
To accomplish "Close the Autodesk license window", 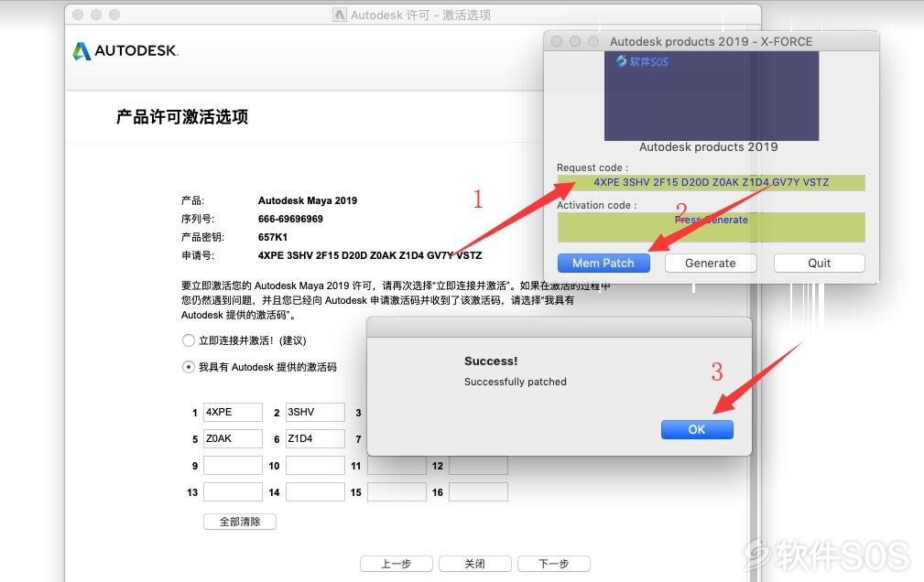I will point(78,14).
